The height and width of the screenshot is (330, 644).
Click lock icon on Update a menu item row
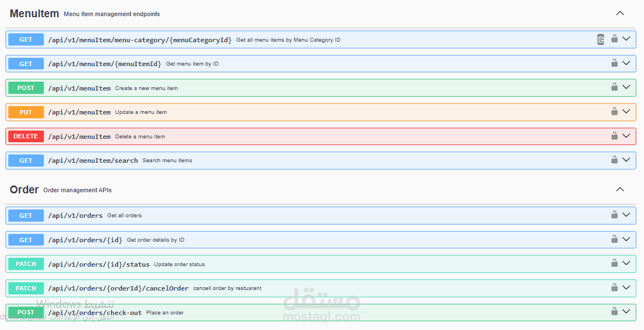(x=615, y=111)
